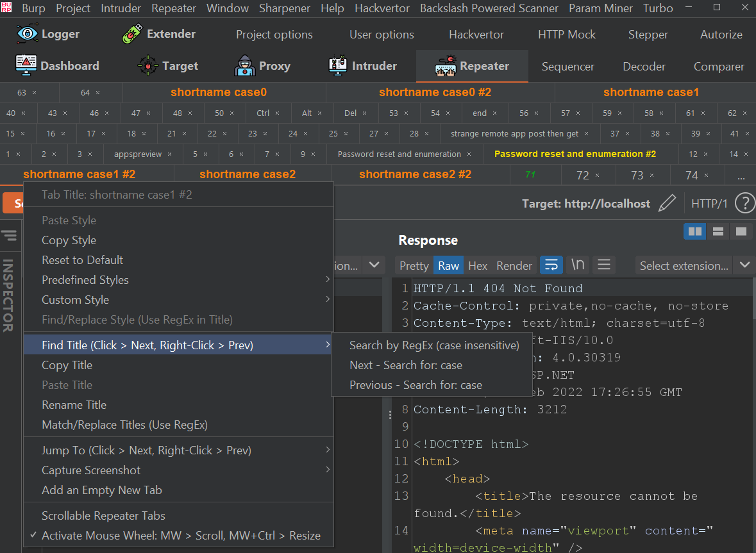Select Hex response view

click(478, 265)
